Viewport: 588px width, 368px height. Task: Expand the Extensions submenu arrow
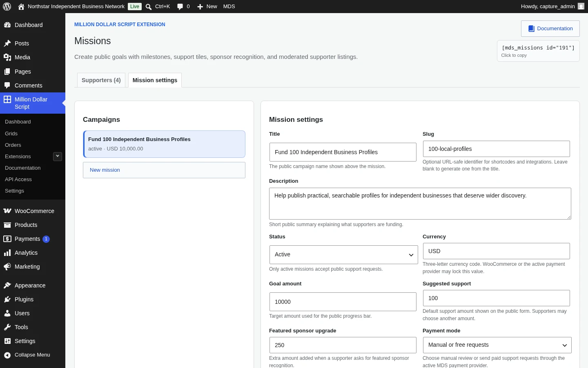[x=58, y=156]
